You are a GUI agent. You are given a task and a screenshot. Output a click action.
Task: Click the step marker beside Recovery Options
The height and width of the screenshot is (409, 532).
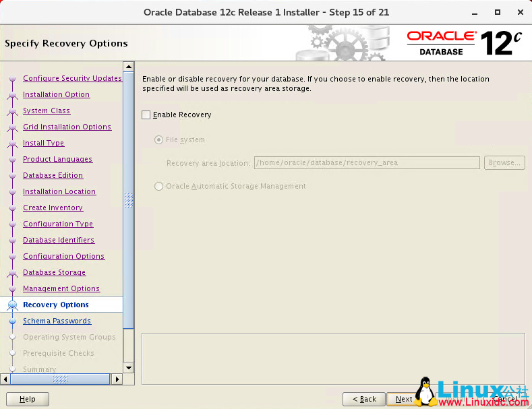click(x=13, y=305)
